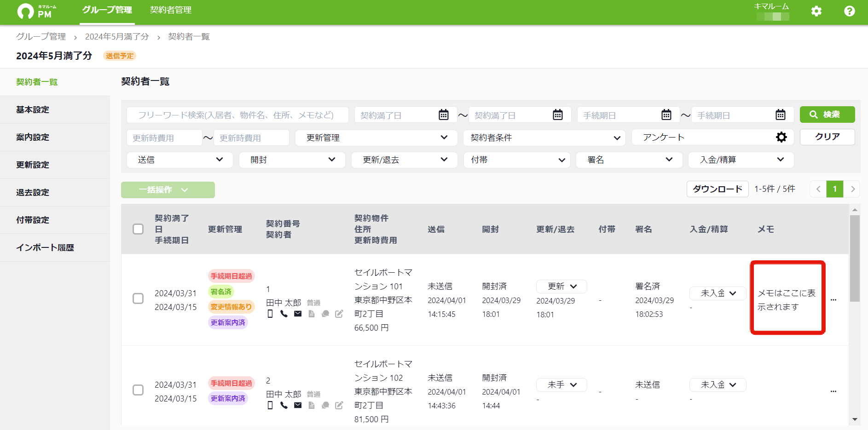The image size is (868, 430).
Task: Switch to the 契約者管理 top tab
Action: tap(171, 10)
